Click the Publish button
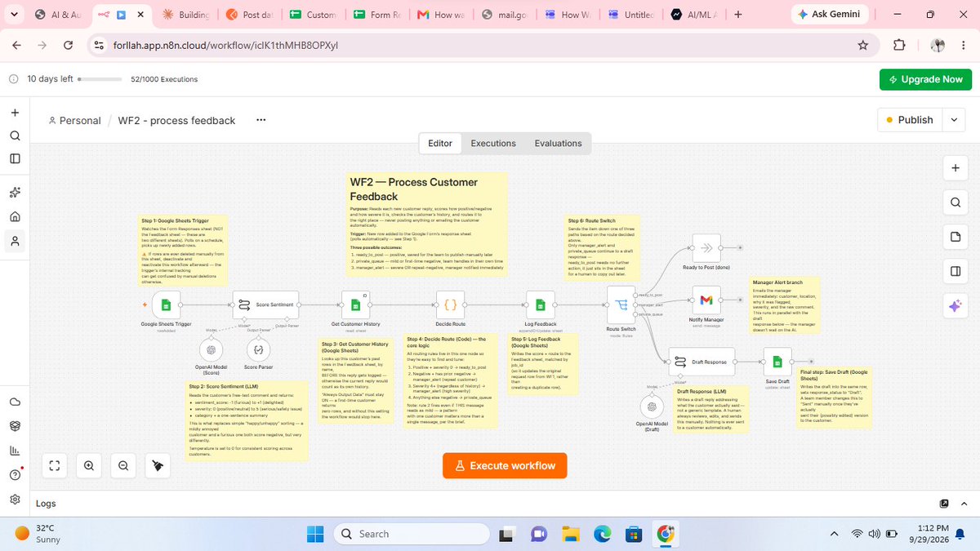The image size is (980, 551). tap(910, 120)
